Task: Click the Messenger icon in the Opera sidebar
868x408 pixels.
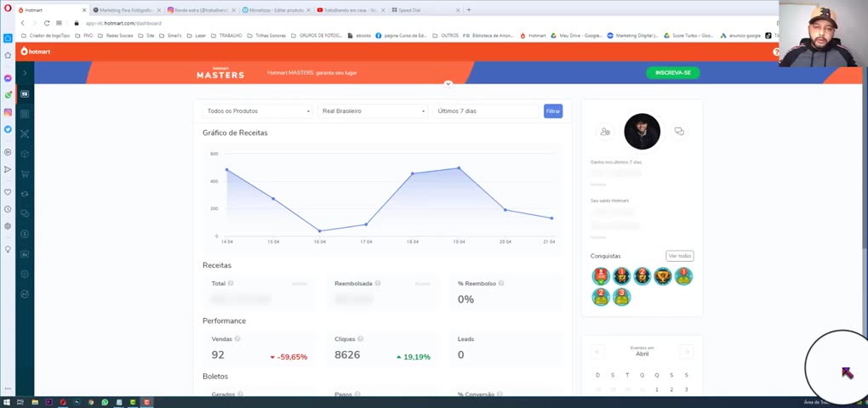Action: tap(8, 78)
